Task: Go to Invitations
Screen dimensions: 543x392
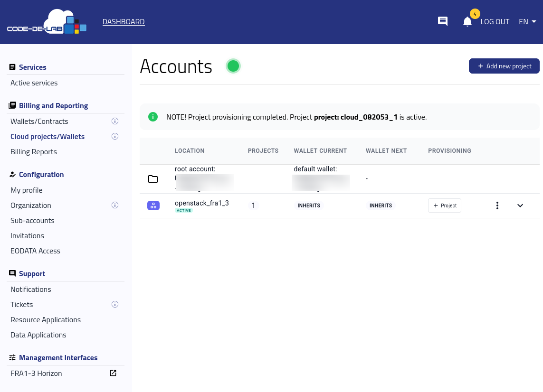Action: [x=28, y=236]
